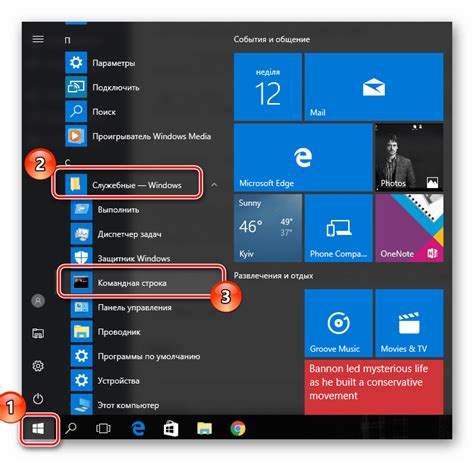Open the user account avatar icon

pos(38,301)
